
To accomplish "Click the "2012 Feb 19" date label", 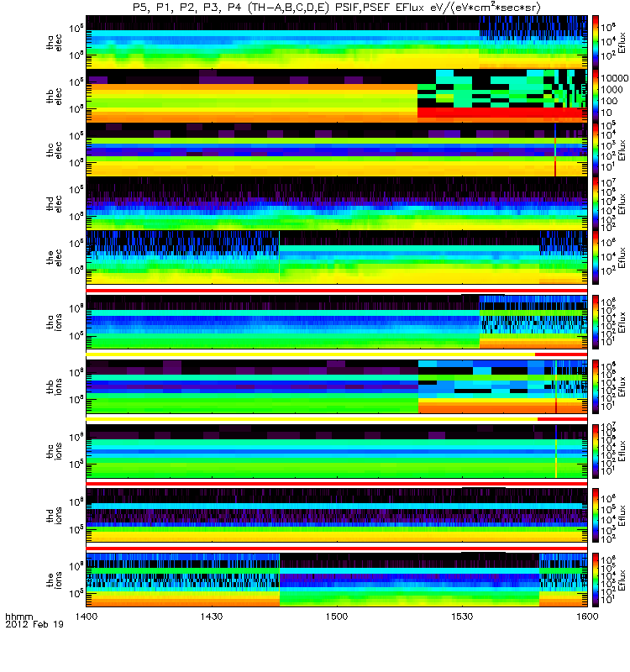I will pyautogui.click(x=34, y=624).
